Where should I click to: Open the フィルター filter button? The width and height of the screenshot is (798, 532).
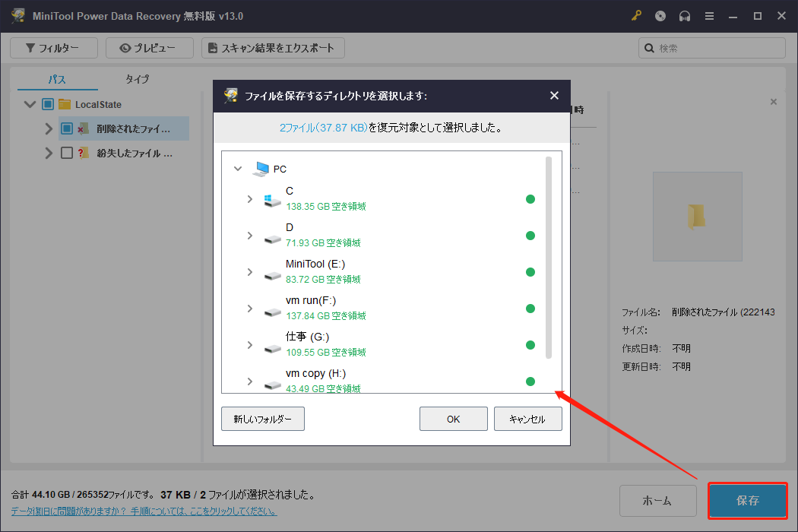[x=53, y=48]
